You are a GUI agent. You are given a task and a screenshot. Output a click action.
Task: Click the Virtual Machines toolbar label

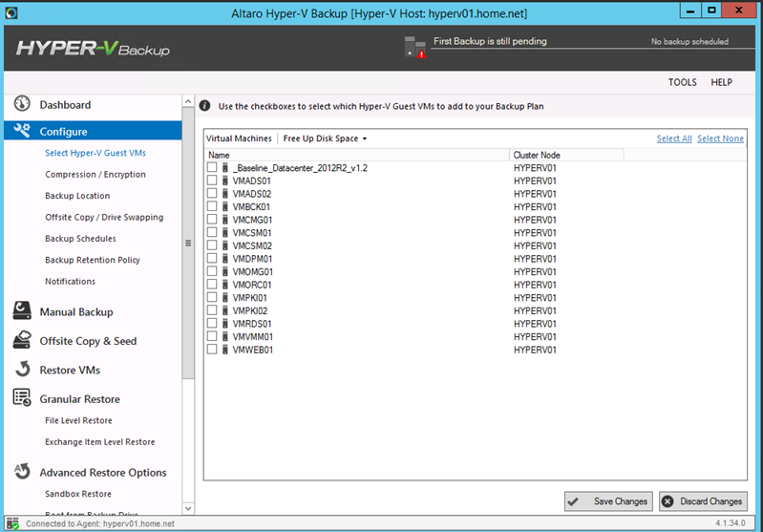click(239, 138)
